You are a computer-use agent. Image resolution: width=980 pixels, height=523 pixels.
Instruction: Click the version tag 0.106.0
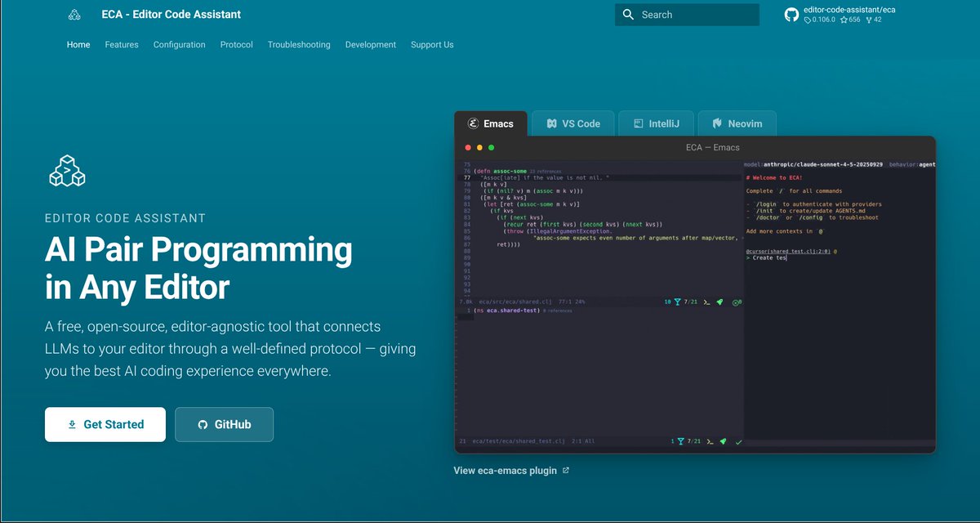point(820,20)
